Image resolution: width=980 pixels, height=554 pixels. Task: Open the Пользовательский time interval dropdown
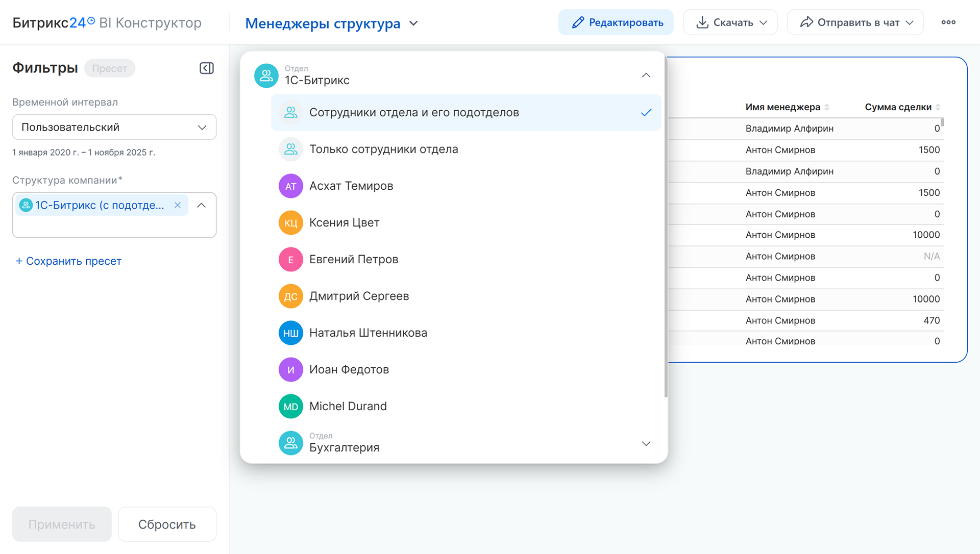[114, 128]
